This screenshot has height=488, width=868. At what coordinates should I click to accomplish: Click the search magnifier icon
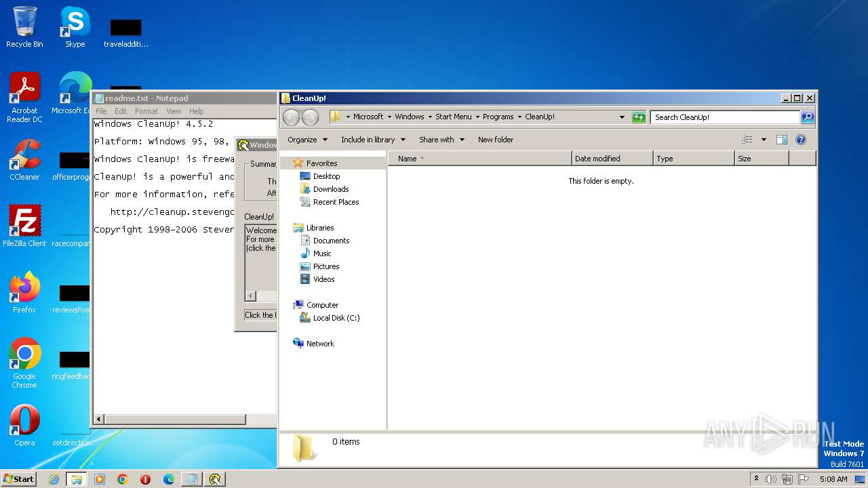807,117
